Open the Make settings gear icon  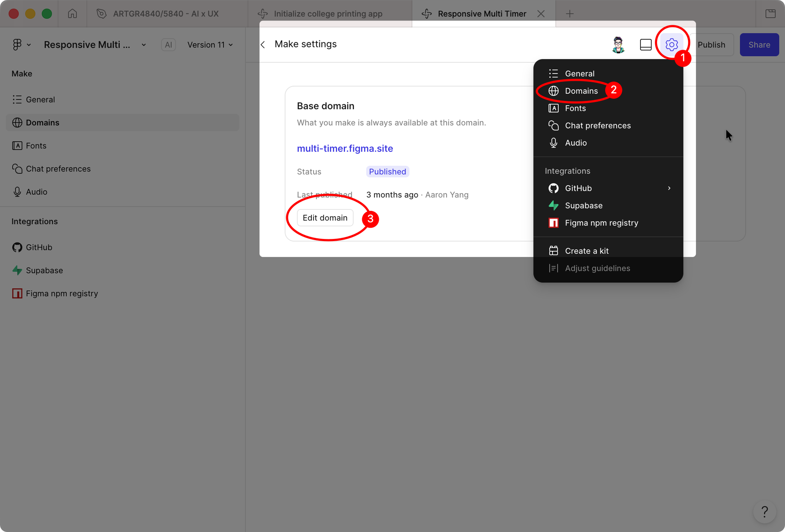click(x=671, y=45)
